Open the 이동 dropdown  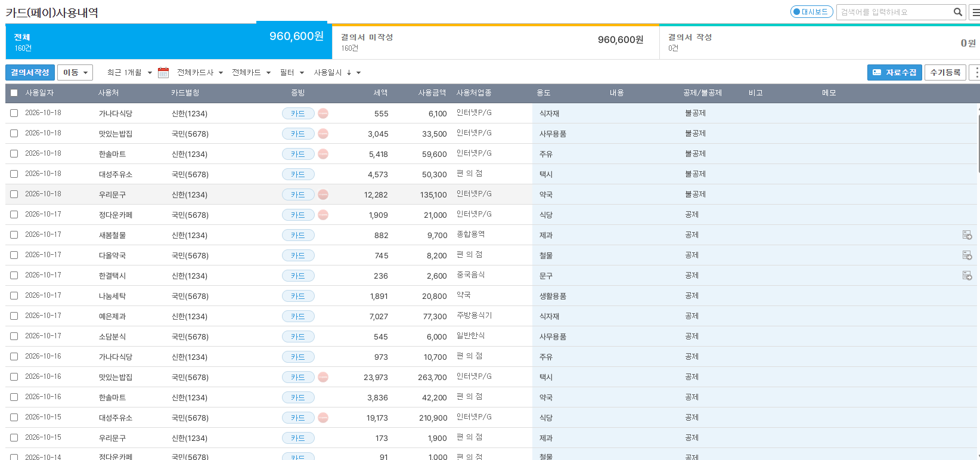point(75,73)
